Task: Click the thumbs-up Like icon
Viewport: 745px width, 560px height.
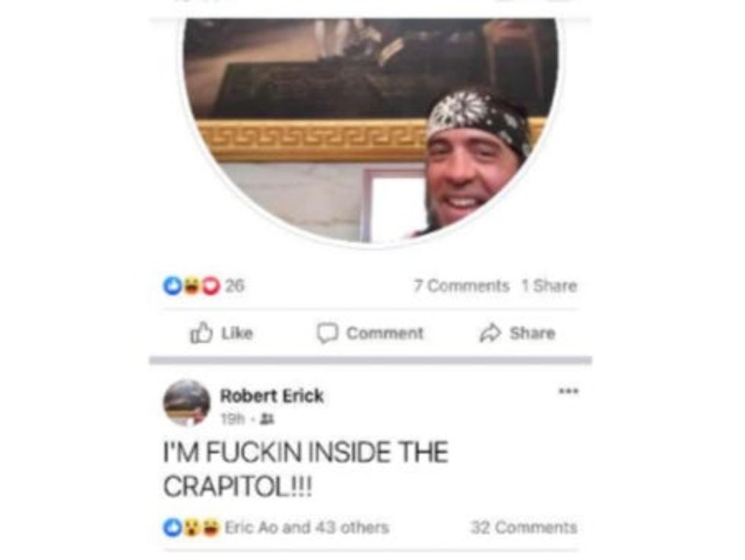Action: [x=201, y=333]
